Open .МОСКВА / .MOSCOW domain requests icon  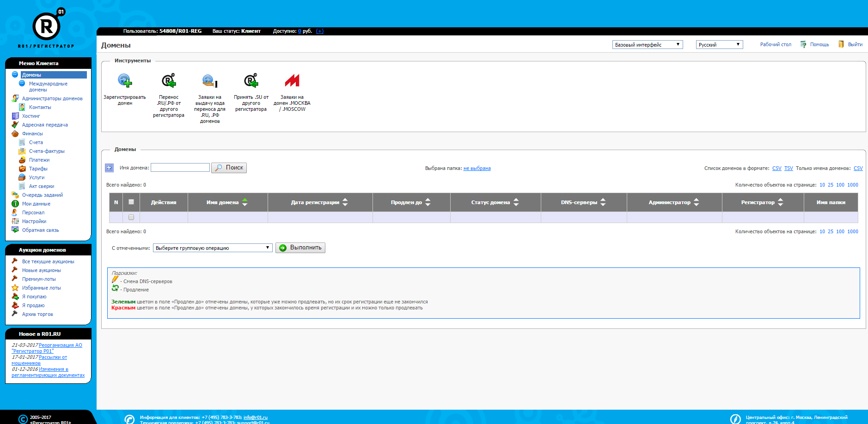[292, 80]
